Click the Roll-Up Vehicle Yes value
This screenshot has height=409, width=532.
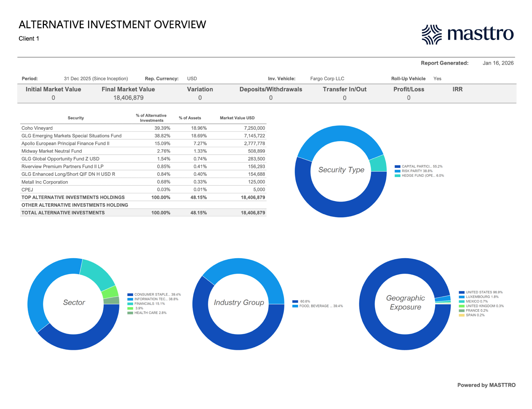pos(437,79)
